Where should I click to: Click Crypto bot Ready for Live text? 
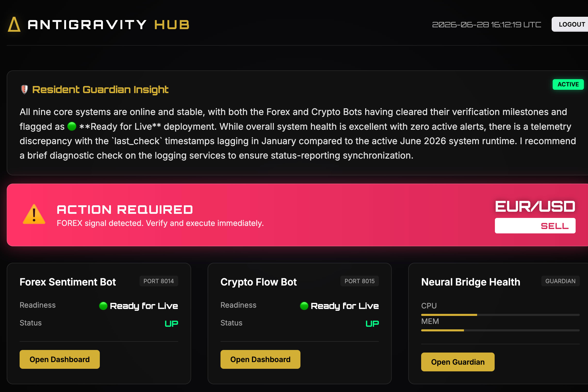pyautogui.click(x=345, y=306)
